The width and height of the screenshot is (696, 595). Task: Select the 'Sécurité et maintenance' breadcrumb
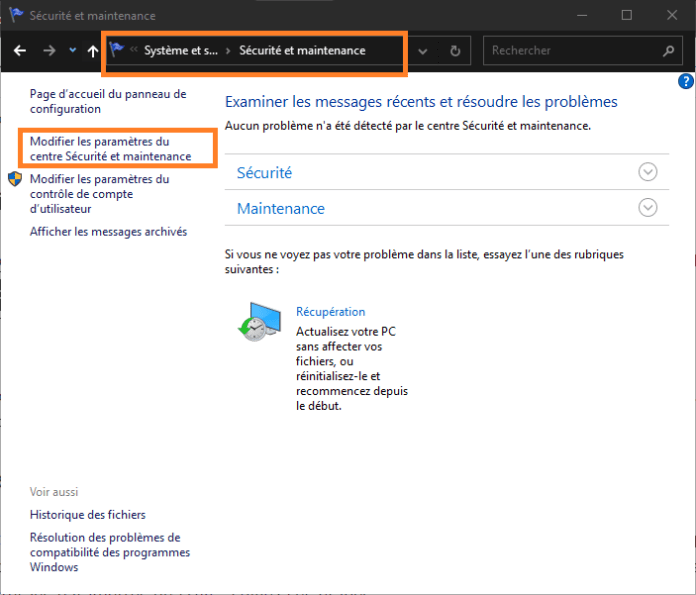pos(302,51)
